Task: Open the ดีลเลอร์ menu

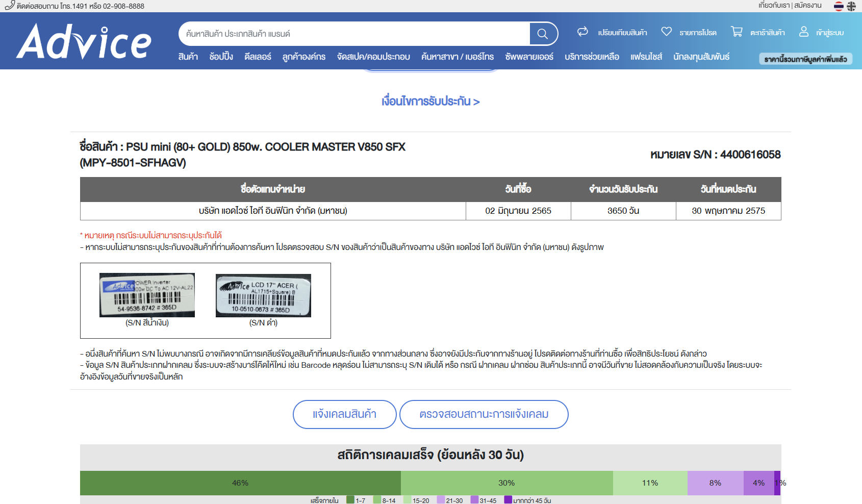Action: 258,57
